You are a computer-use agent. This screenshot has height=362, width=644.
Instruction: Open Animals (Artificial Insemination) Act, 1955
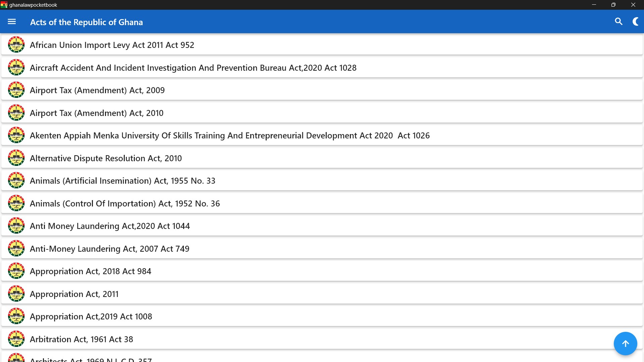point(122,181)
